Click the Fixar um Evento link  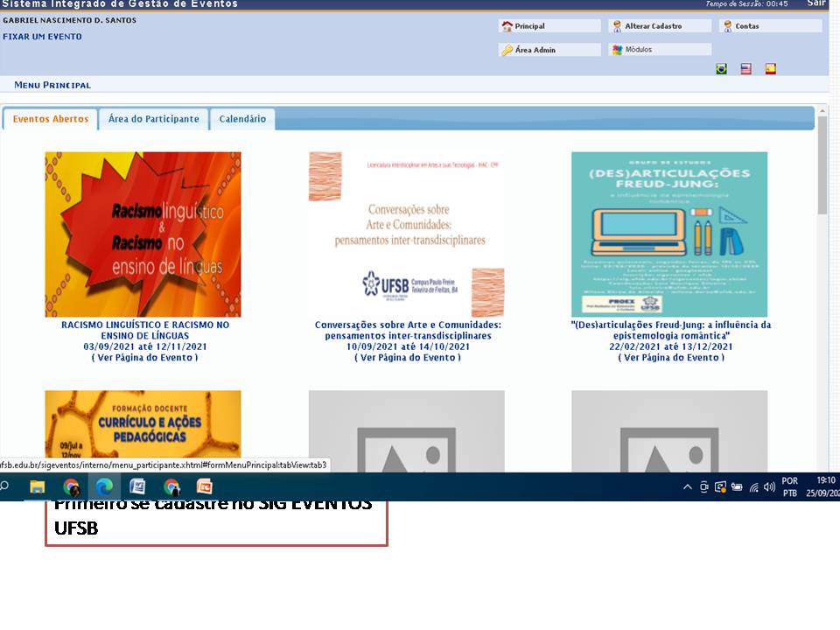[x=42, y=37]
